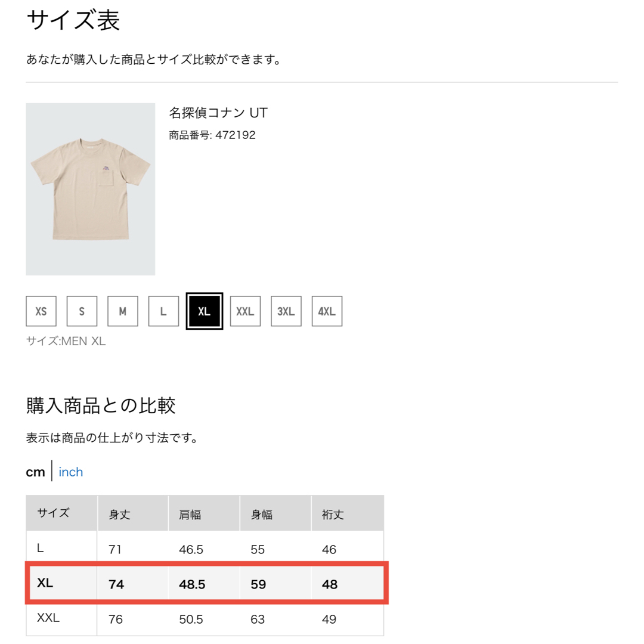Choose size M

[123, 311]
